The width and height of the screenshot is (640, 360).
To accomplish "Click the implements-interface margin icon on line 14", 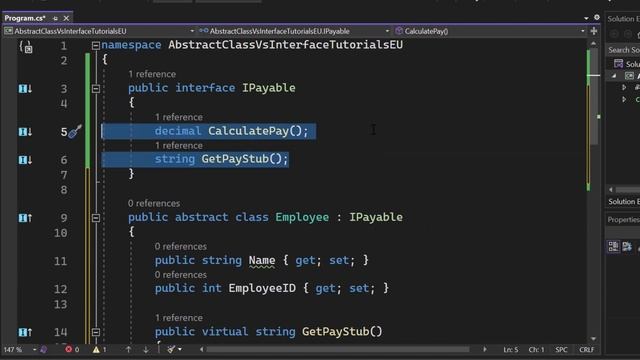I will (25, 333).
